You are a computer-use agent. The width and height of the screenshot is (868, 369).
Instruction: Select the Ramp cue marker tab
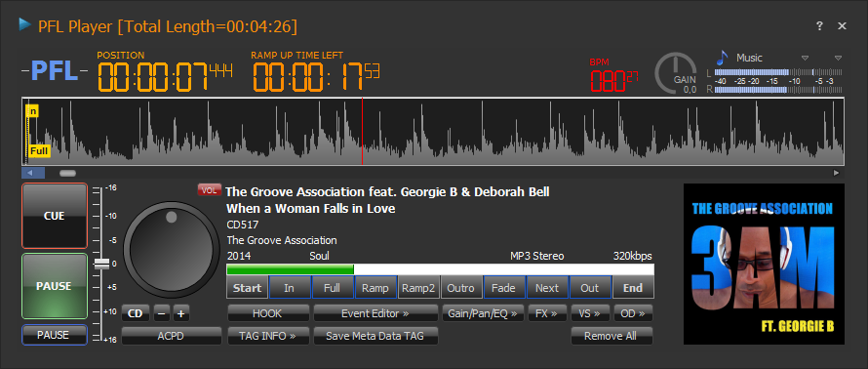point(375,288)
